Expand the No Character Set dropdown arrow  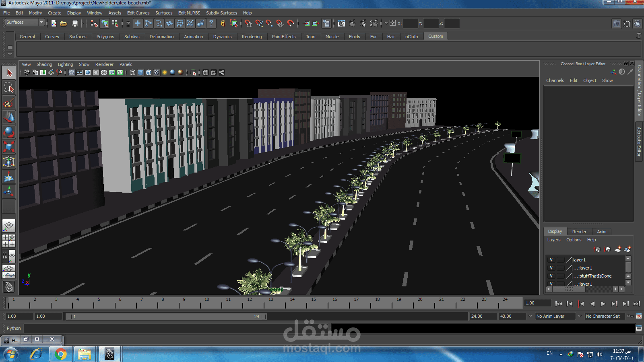[580, 316]
